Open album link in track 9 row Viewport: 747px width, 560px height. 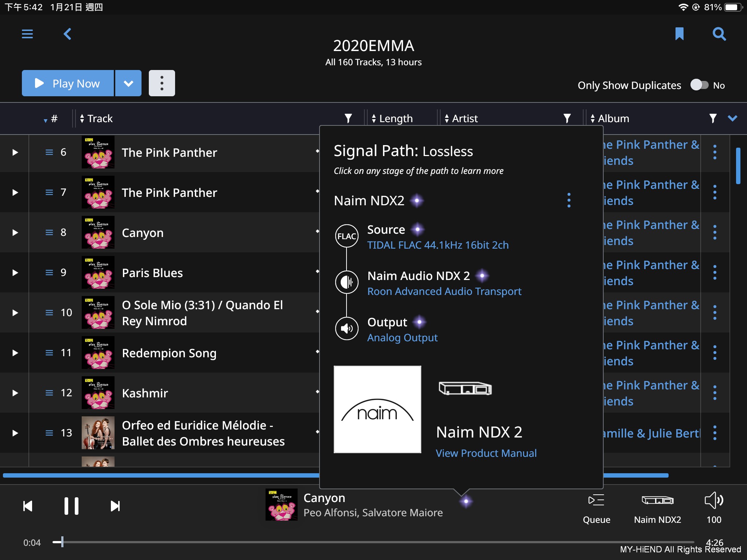651,273
